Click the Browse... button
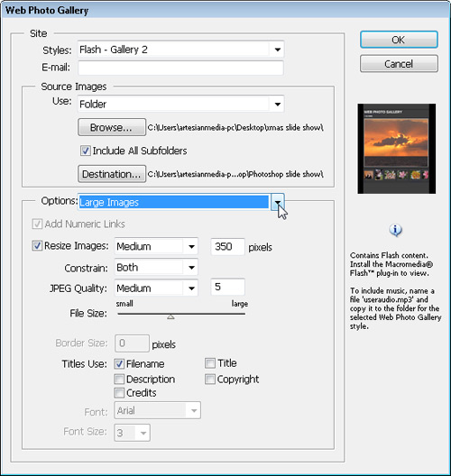The width and height of the screenshot is (451, 476). [112, 127]
